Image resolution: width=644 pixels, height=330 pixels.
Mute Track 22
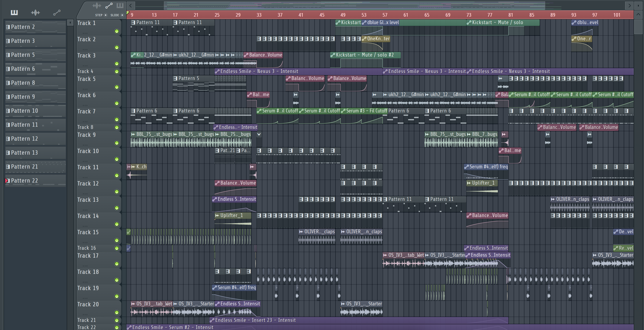click(x=116, y=327)
